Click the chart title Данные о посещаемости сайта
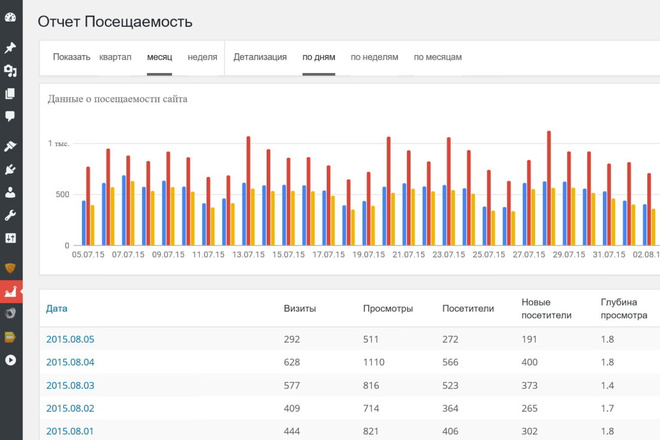660x440 pixels. coord(117,99)
